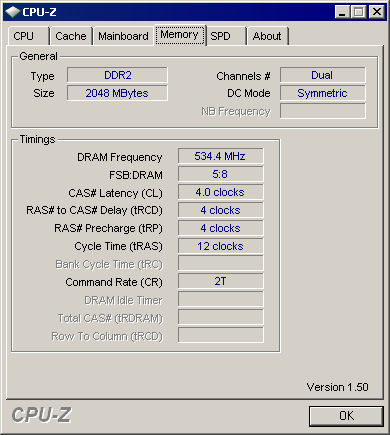Close the CPU-Z window
Image resolution: width=390 pixels, height=435 pixels.
point(377,12)
